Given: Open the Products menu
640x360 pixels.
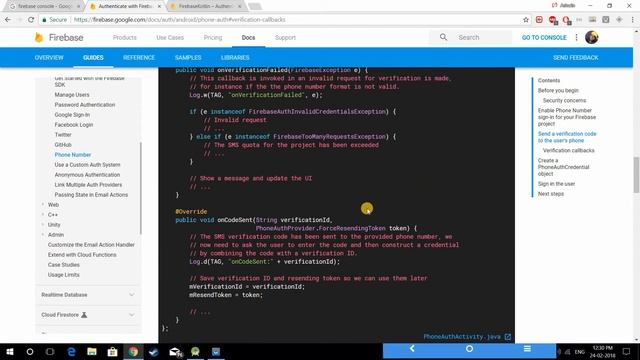Looking at the screenshot, I should (124, 38).
